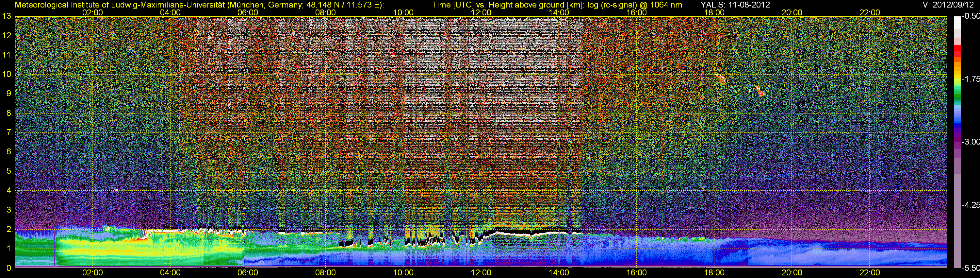Click the "6." height axis label
Screen dimensions: 980x278
tap(9, 152)
